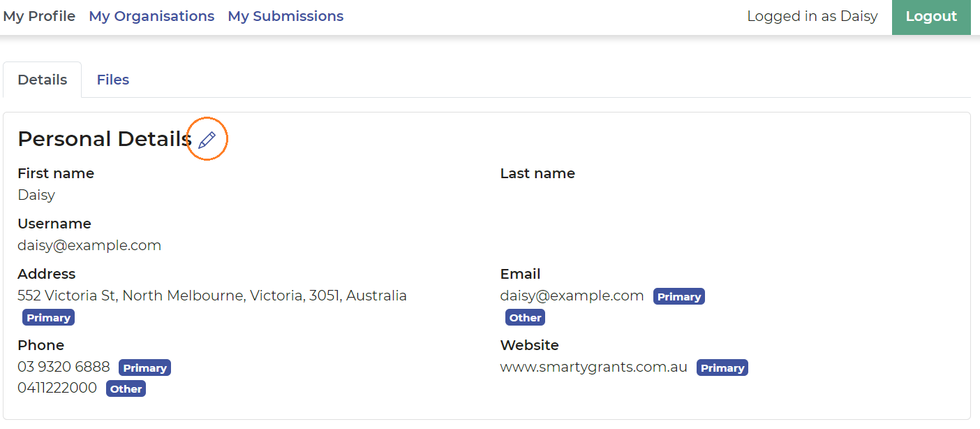
Task: Click the www.smartygrants.com.au website text
Action: (594, 367)
